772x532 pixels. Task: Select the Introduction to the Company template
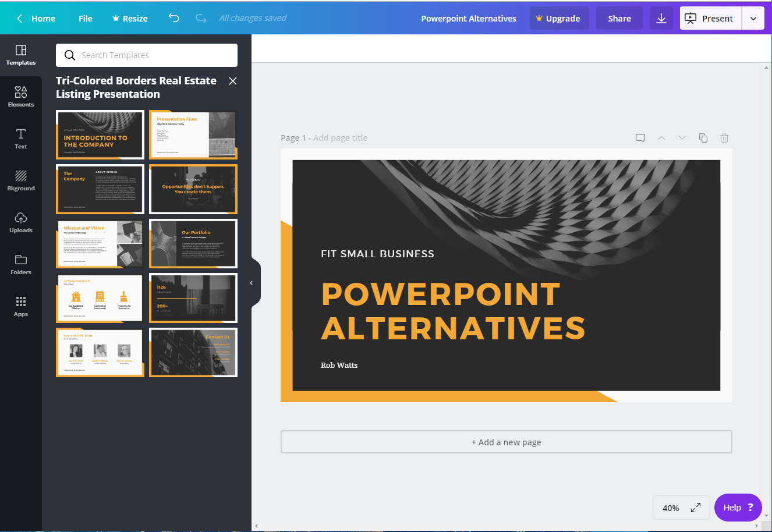coord(100,134)
